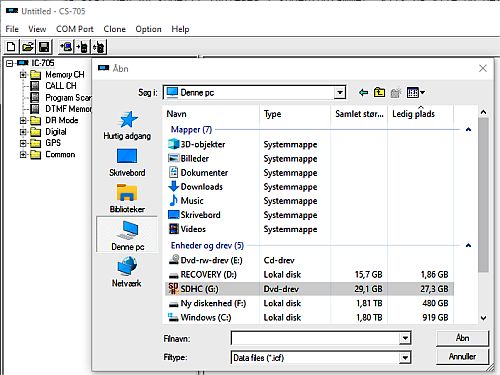This screenshot has width=500, height=375.
Task: Click the last clone radio toolbar icon
Action: click(x=99, y=47)
